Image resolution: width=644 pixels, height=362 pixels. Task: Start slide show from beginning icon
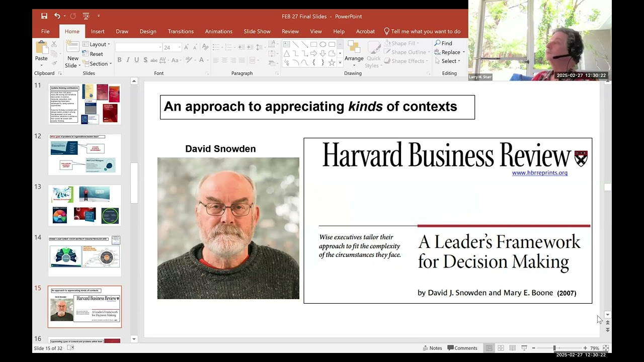coord(86,16)
